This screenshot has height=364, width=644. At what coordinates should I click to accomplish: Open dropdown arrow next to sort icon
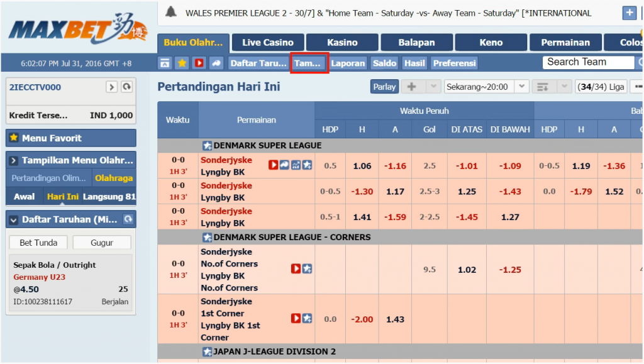point(564,87)
